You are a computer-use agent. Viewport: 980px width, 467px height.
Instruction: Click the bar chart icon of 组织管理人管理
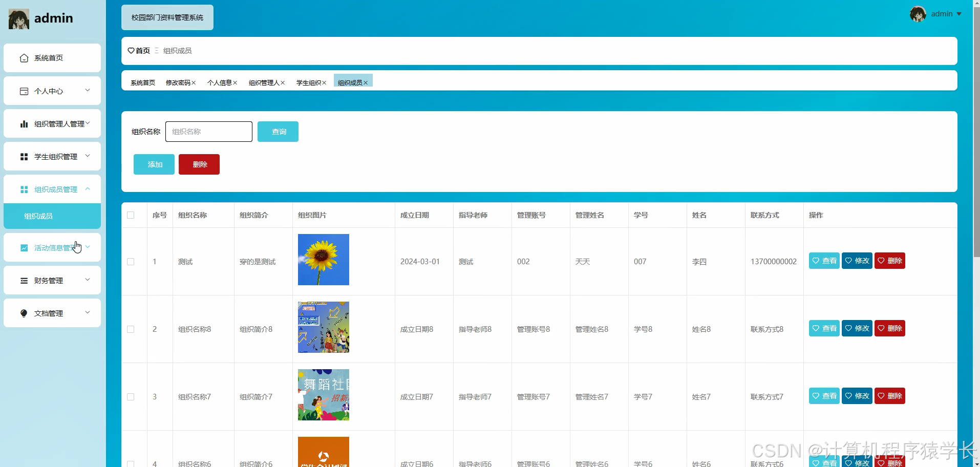tap(24, 124)
